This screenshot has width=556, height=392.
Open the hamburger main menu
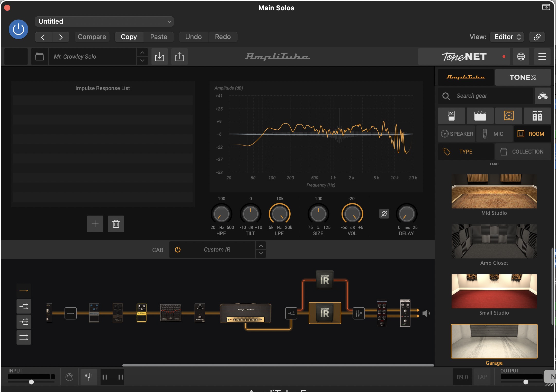pyautogui.click(x=542, y=56)
